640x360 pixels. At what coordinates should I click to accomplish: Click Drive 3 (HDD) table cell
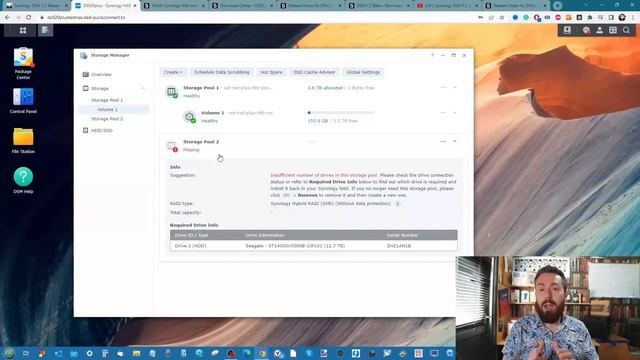coord(191,246)
